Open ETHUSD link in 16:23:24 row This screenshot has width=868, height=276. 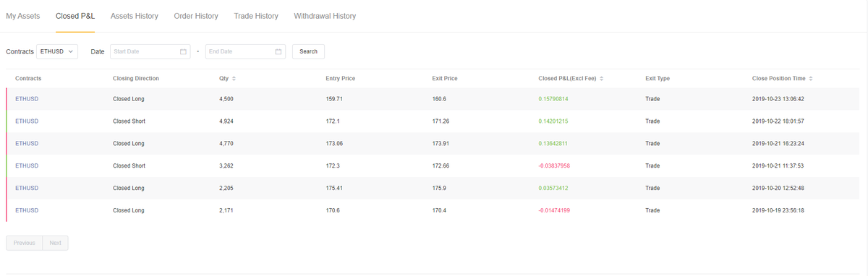click(27, 143)
